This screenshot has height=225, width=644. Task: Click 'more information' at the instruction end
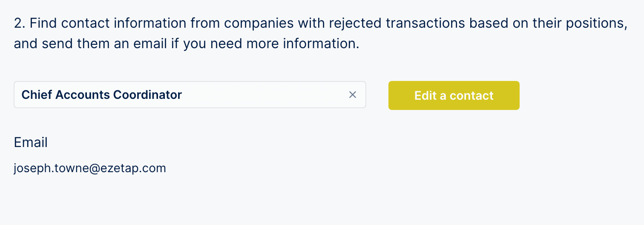point(314,44)
